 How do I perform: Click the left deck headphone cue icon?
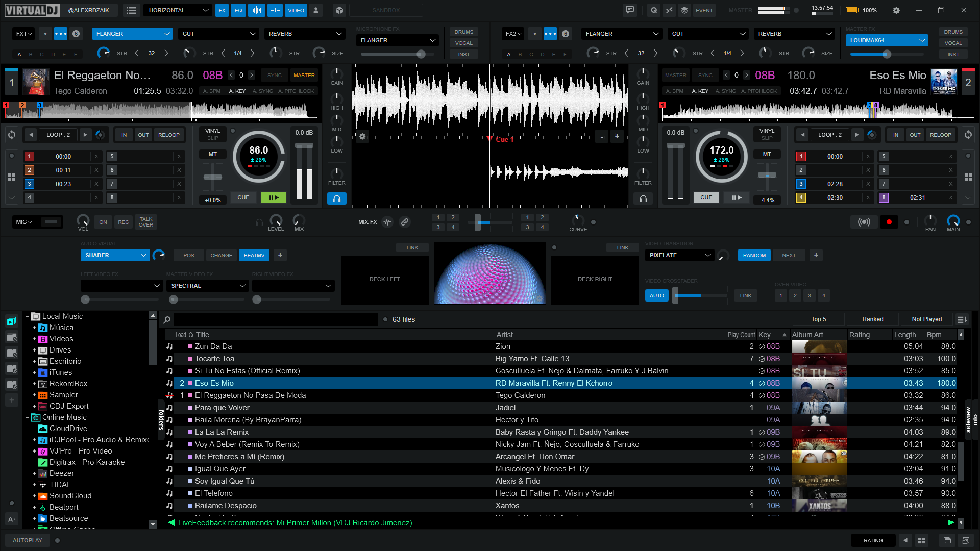[337, 198]
